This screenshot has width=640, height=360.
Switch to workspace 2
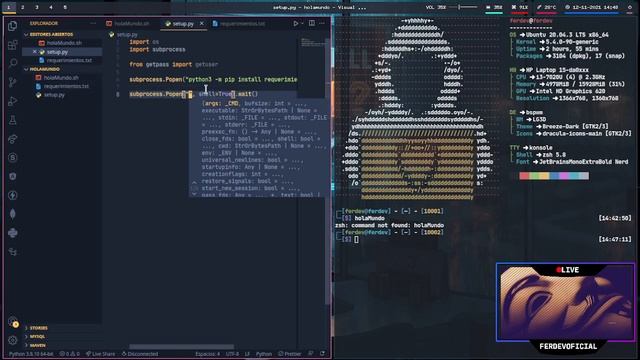pyautogui.click(x=22, y=7)
